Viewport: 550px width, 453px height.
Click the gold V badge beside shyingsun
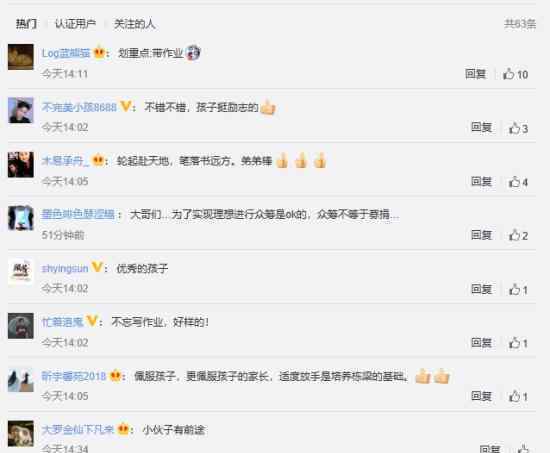point(97,267)
